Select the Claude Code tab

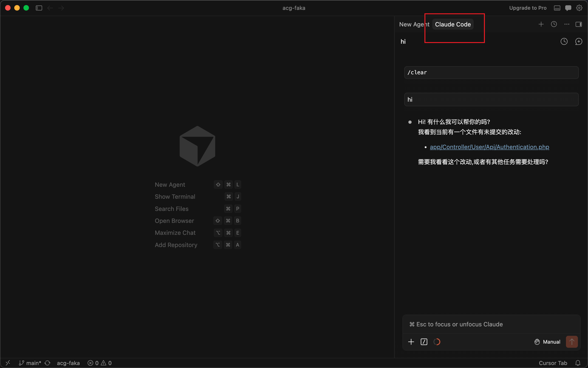click(x=453, y=24)
